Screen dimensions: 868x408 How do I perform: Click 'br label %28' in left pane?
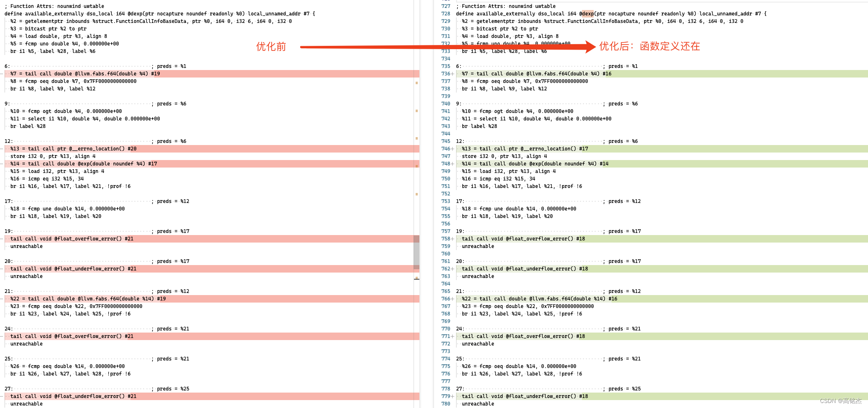coord(28,126)
